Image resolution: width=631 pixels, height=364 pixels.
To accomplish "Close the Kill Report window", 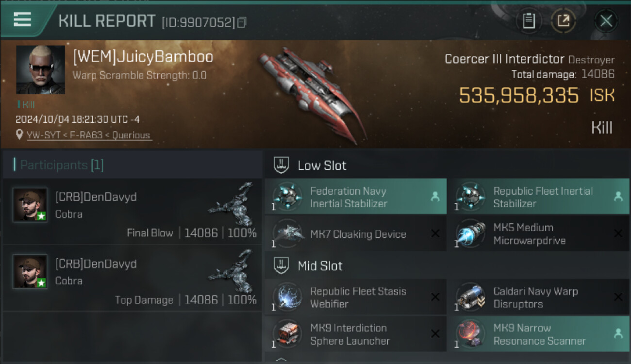I will pos(606,21).
